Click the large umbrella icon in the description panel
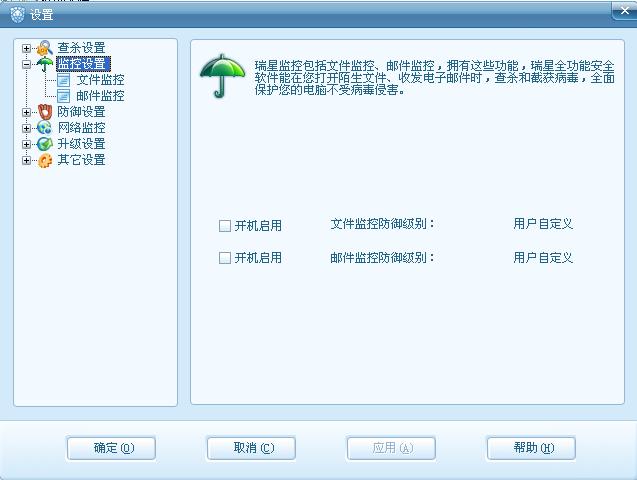637x480 pixels. (x=222, y=76)
